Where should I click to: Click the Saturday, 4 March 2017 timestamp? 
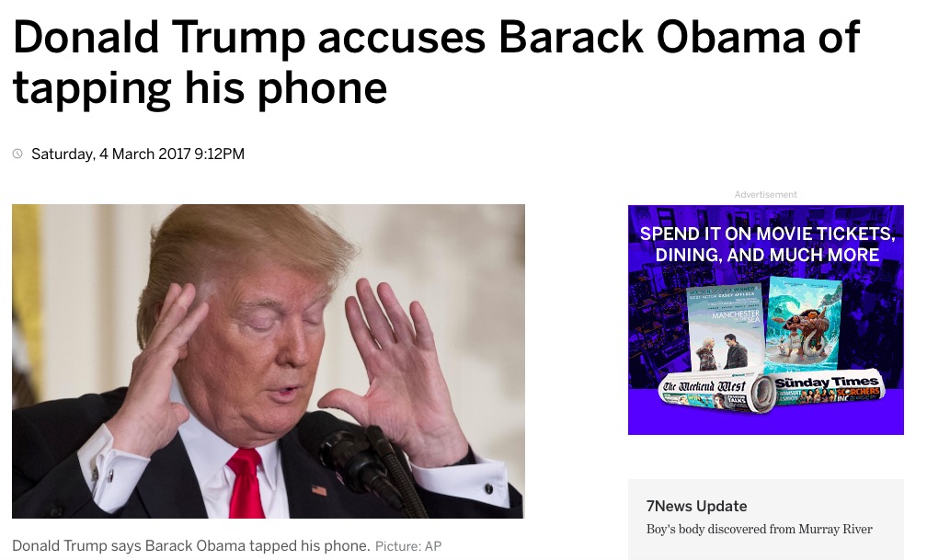tap(138, 154)
